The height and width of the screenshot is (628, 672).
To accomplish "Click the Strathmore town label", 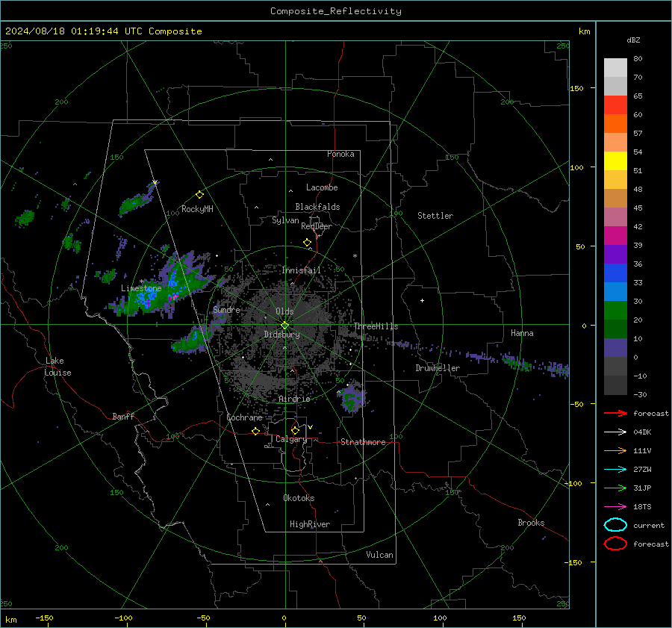I will 363,442.
